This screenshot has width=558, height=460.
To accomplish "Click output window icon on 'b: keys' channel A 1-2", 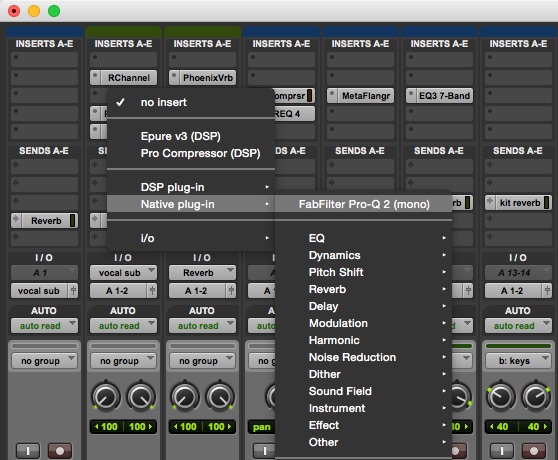I will pos(547,291).
